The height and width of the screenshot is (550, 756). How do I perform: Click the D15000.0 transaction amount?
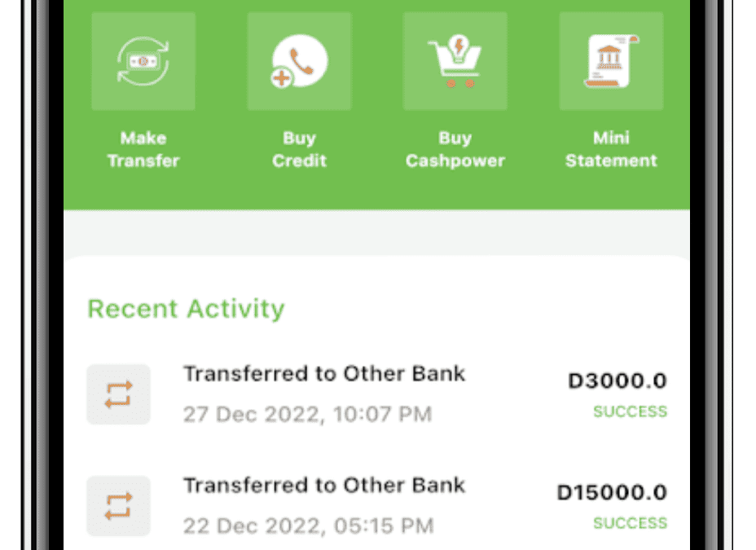point(612,492)
